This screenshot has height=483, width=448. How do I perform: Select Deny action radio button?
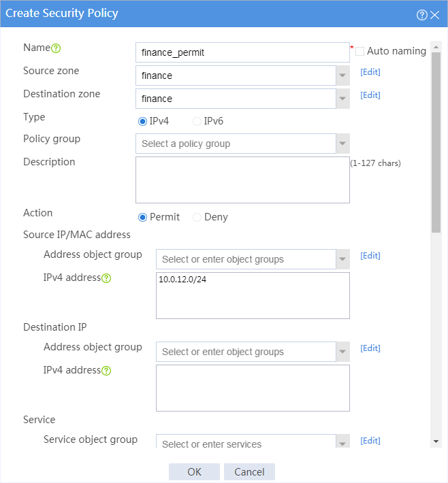pos(197,218)
